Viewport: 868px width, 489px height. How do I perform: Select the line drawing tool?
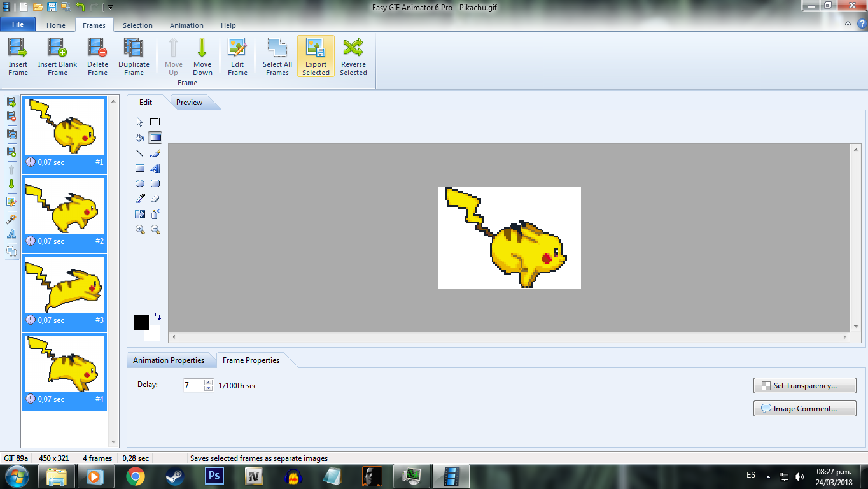[x=140, y=153]
